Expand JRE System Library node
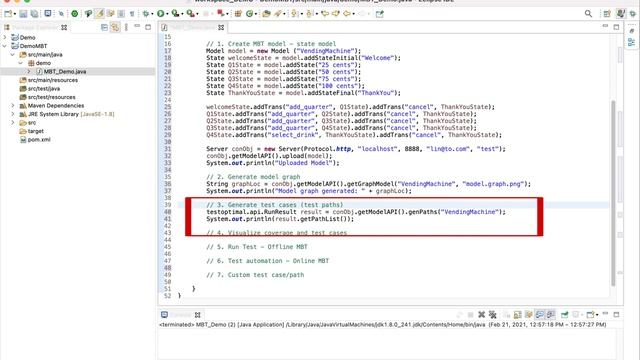Screen dimensions: 640x360 click(x=13, y=114)
